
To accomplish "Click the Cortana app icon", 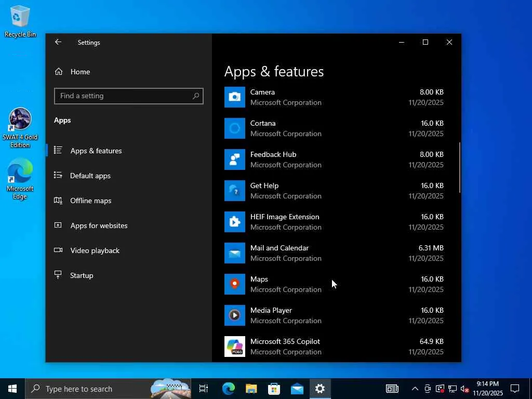I will click(x=234, y=128).
